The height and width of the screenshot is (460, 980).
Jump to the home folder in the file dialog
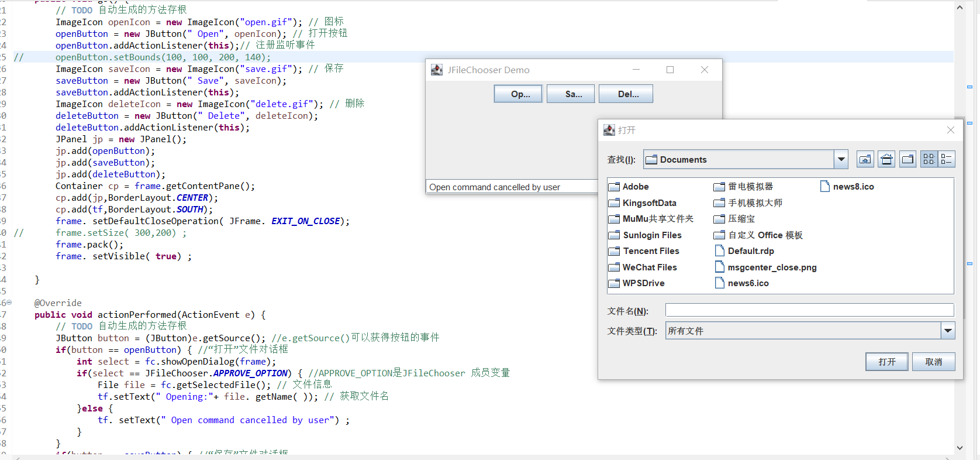[x=886, y=159]
